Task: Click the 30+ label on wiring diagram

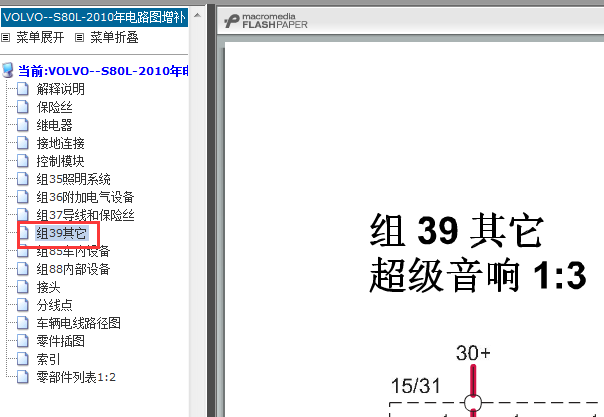Action: pyautogui.click(x=473, y=352)
